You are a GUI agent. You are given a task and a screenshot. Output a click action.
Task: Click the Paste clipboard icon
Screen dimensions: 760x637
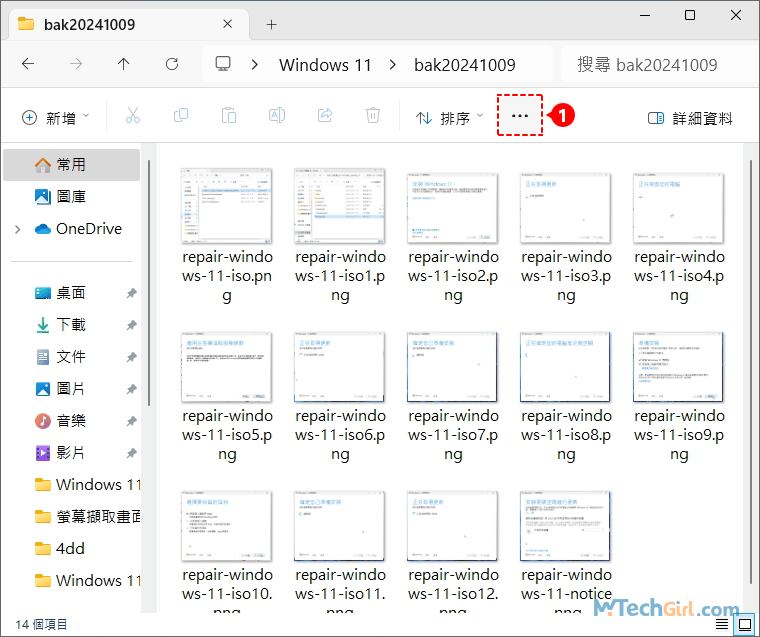point(229,117)
